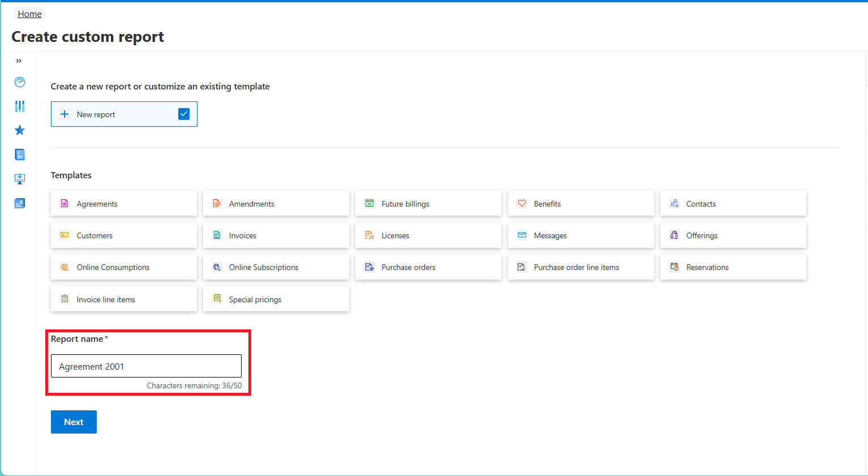Click the Online Subscriptions icon
Screen dimensions: 868x476
click(x=217, y=267)
